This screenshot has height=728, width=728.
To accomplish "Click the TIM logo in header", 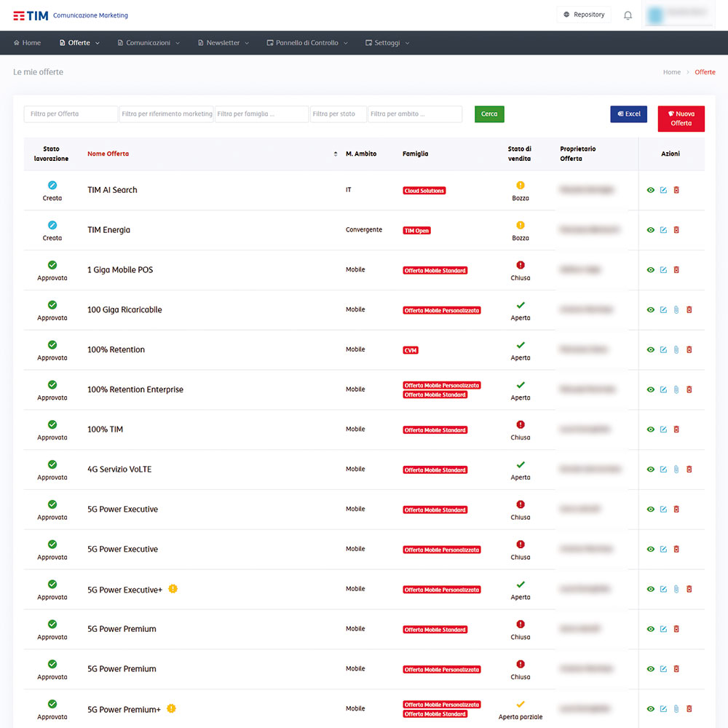I will tap(31, 15).
